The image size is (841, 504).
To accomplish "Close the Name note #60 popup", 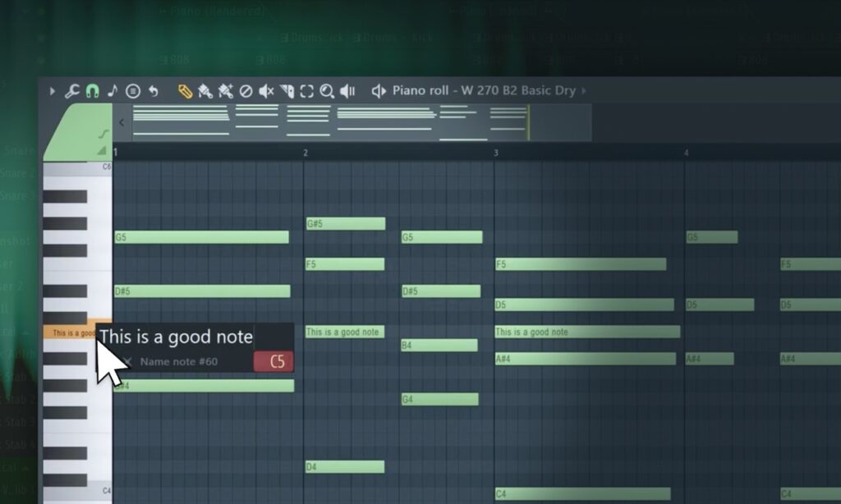I will pos(127,361).
